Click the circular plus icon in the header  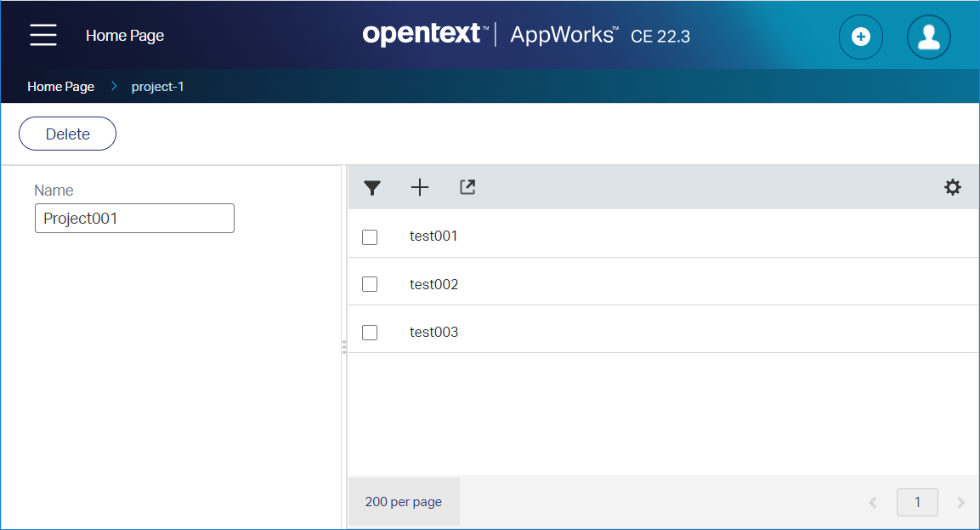pos(861,37)
